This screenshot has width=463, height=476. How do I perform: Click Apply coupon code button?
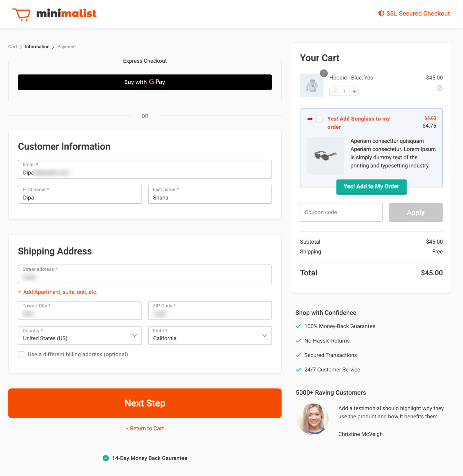click(415, 212)
